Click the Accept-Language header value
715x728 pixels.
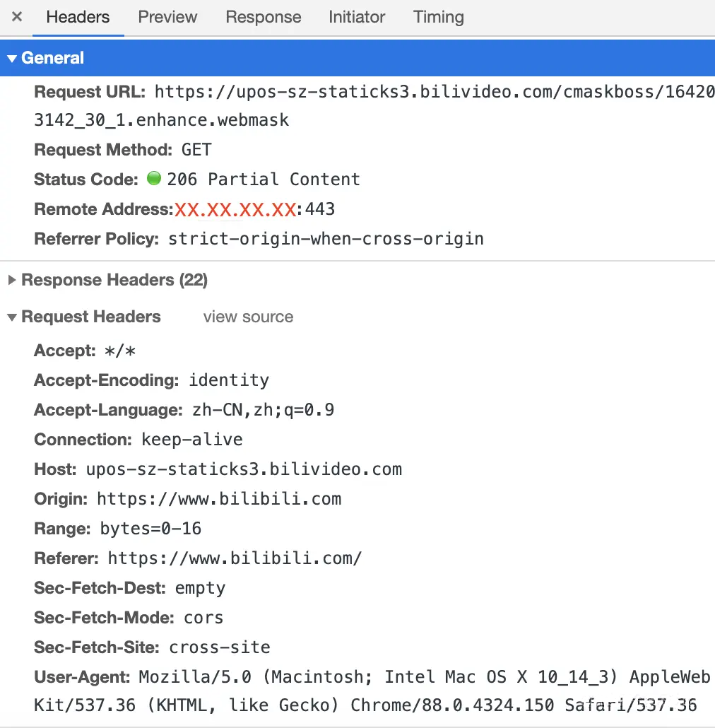tap(263, 410)
